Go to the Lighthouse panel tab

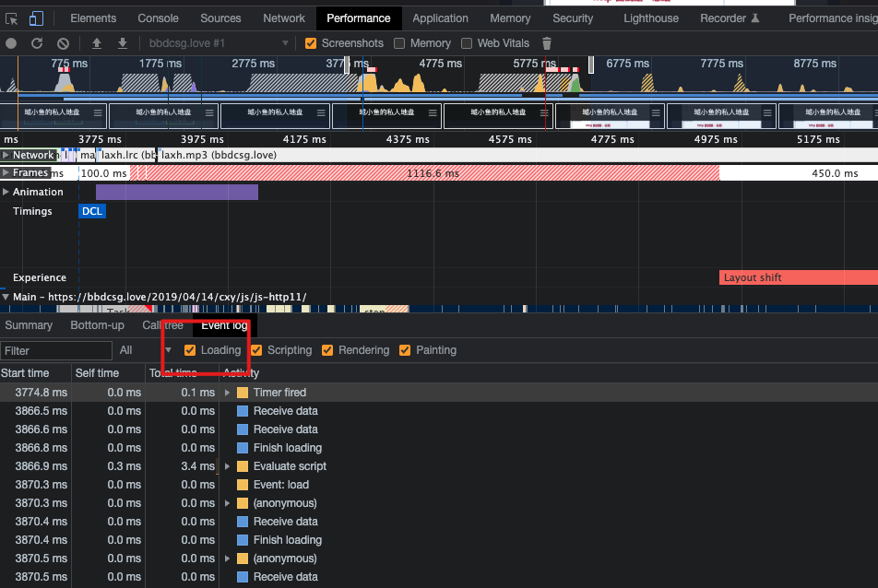point(651,18)
